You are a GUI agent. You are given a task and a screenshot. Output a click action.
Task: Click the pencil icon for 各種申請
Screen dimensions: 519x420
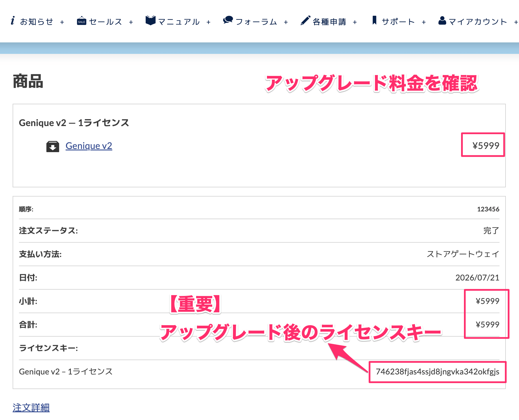pyautogui.click(x=305, y=21)
